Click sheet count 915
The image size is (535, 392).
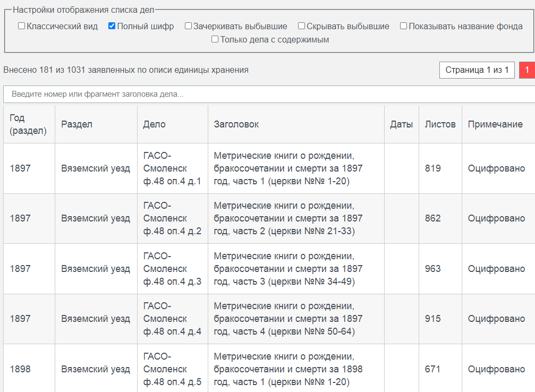(x=432, y=319)
